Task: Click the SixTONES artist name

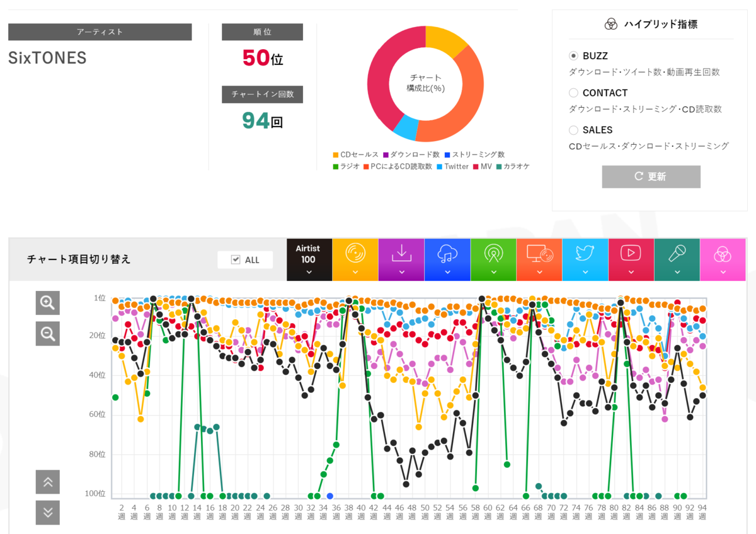Action: pyautogui.click(x=47, y=58)
